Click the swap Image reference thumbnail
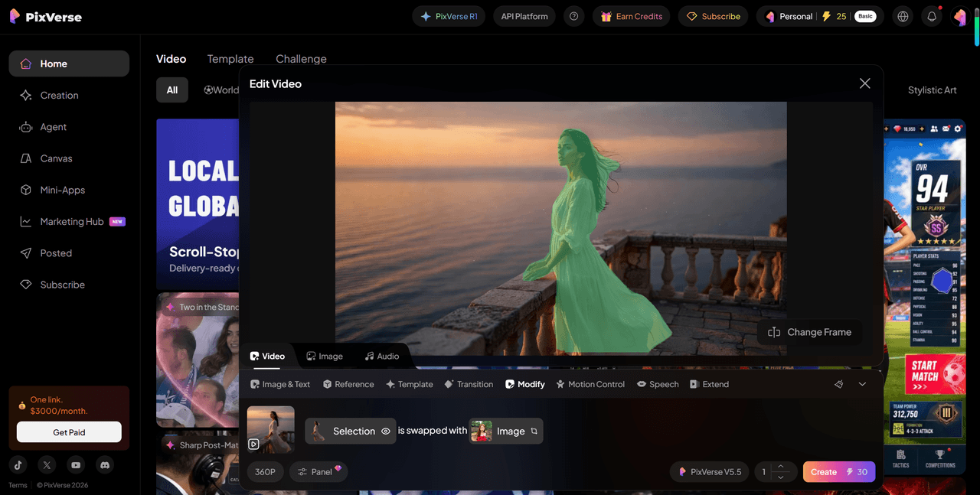 click(482, 431)
